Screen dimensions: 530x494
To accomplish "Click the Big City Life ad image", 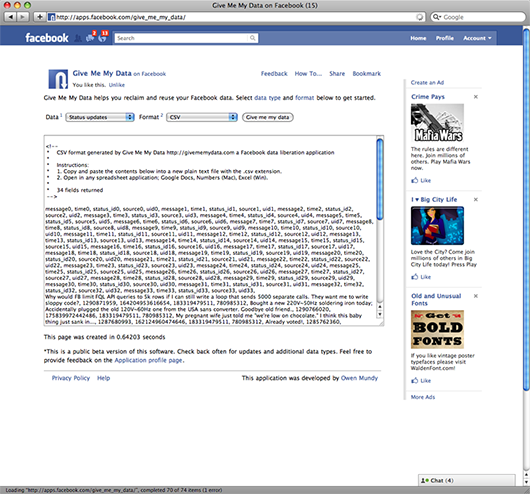I will [x=437, y=226].
